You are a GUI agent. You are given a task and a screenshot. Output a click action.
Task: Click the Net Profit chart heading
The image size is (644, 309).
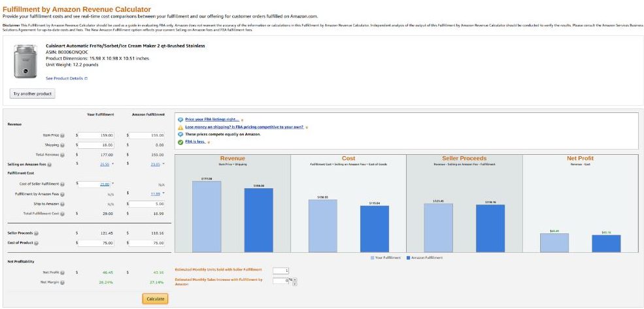581,158
